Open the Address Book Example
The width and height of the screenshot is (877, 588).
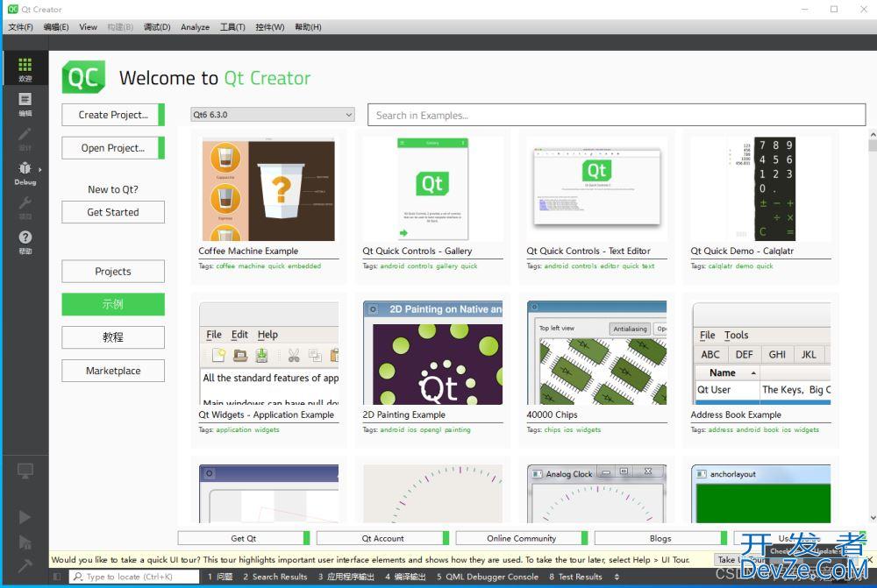[760, 353]
